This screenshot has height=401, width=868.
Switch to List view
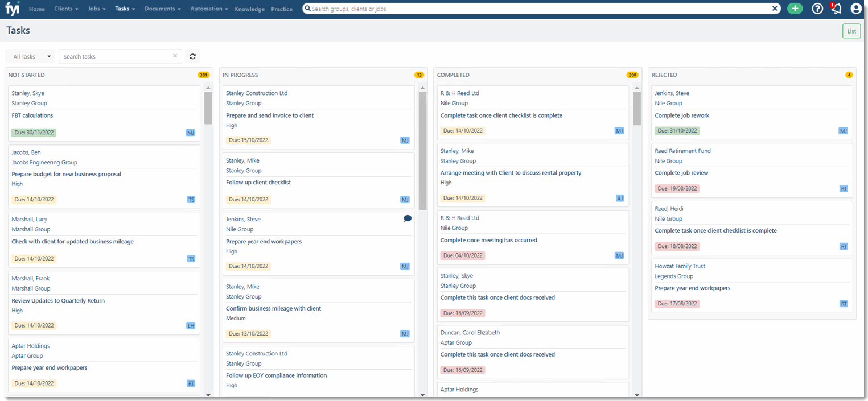pos(851,31)
